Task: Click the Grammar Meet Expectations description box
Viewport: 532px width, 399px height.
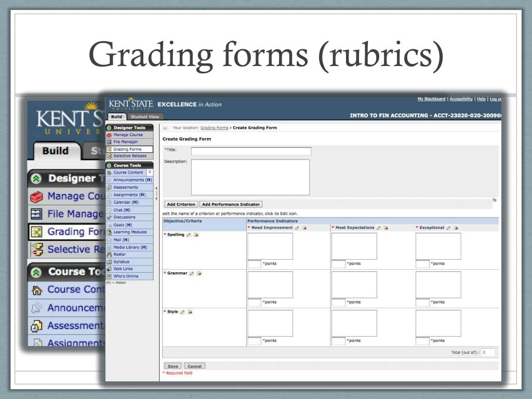Action: pos(354,285)
